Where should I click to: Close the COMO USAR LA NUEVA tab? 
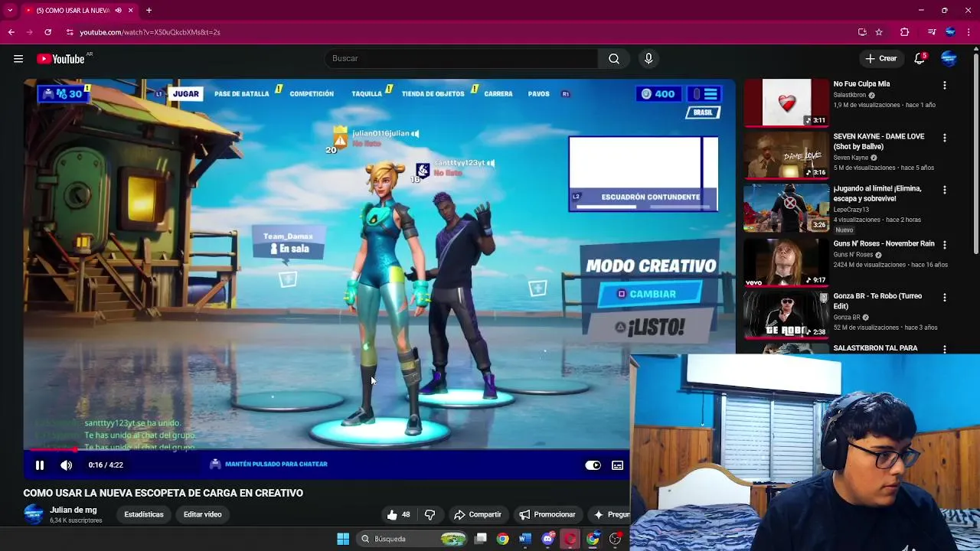coord(131,11)
